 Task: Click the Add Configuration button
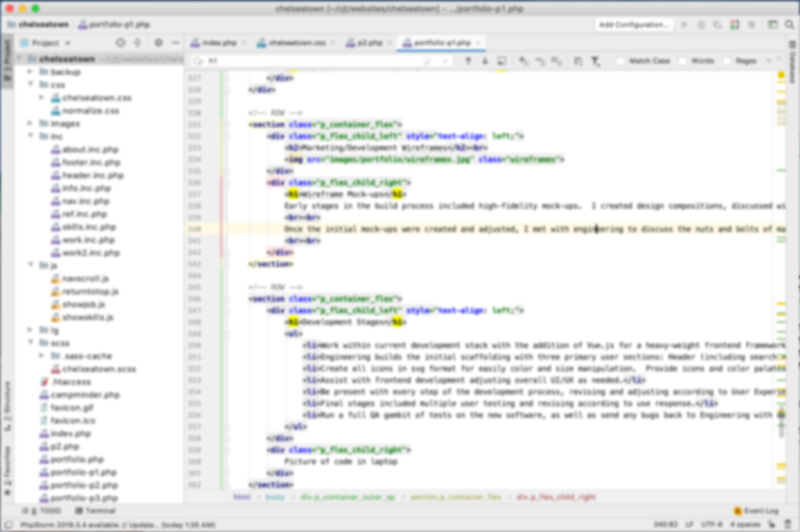click(633, 24)
